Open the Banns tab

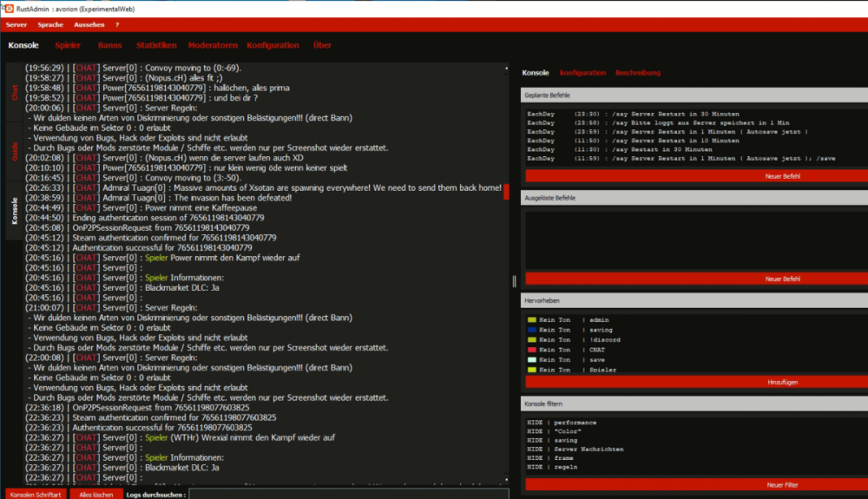[x=109, y=45]
